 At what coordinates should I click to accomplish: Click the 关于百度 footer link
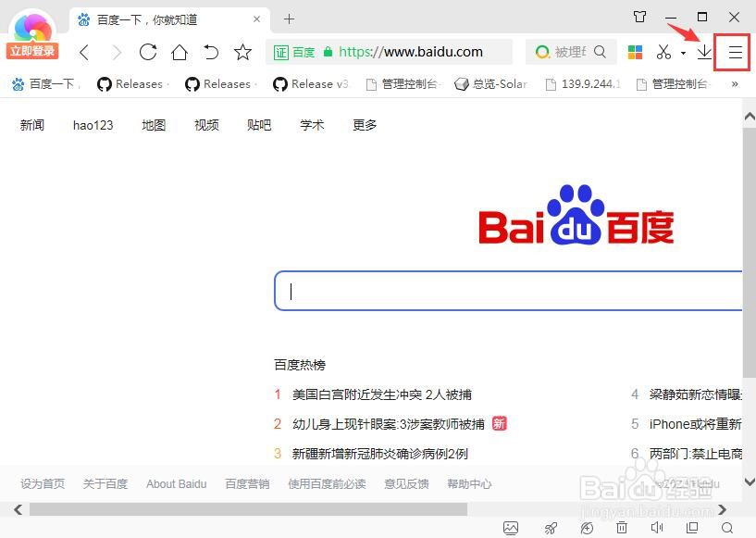point(105,483)
